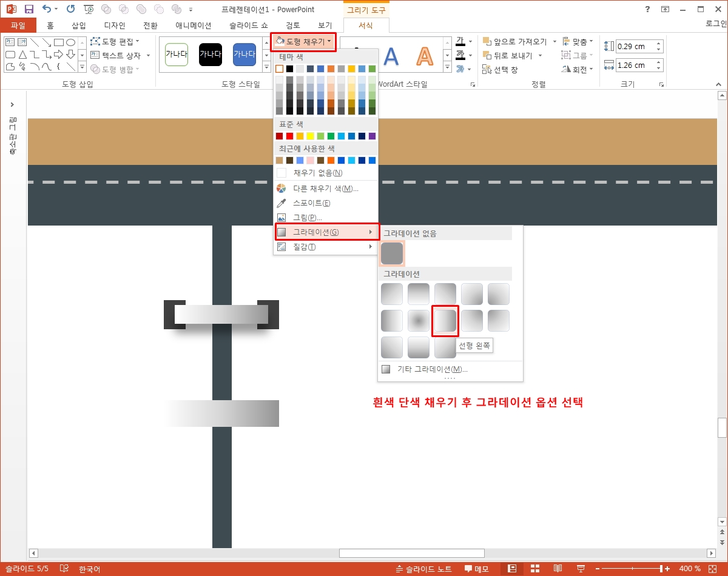Click shape width field 1.26 cm
Image resolution: width=728 pixels, height=576 pixels.
click(635, 65)
